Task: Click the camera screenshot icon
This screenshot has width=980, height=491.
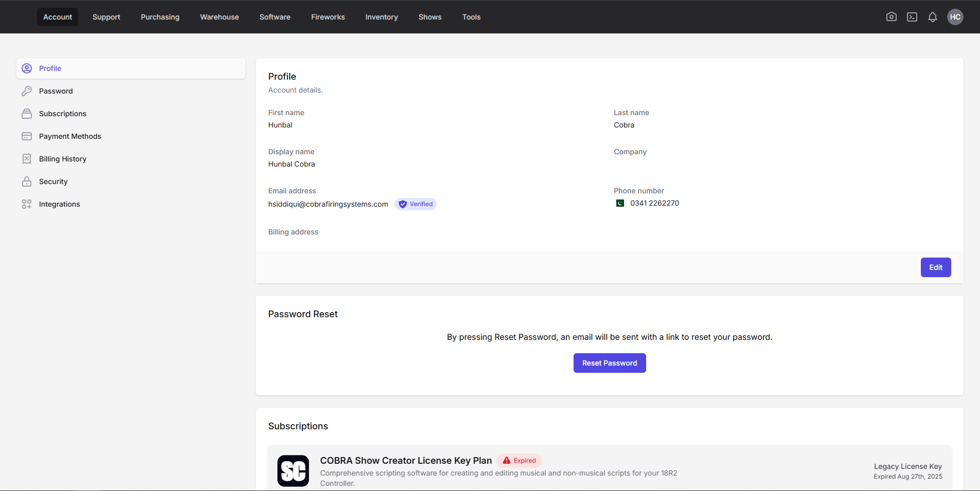Action: 892,17
